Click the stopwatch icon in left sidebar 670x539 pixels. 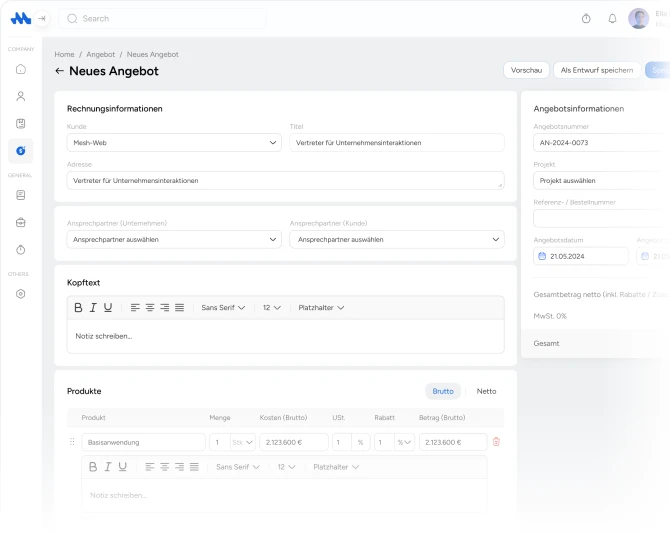pyautogui.click(x=21, y=249)
